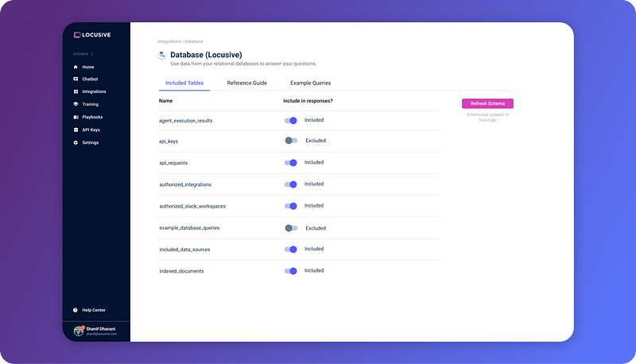Toggle agent_execution_results inclusion switch
The width and height of the screenshot is (636, 364).
click(290, 120)
